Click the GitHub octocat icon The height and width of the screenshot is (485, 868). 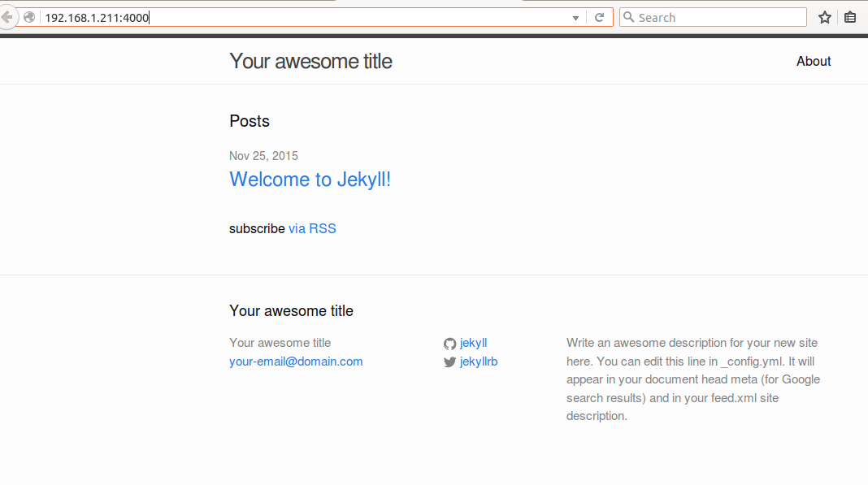coord(449,344)
